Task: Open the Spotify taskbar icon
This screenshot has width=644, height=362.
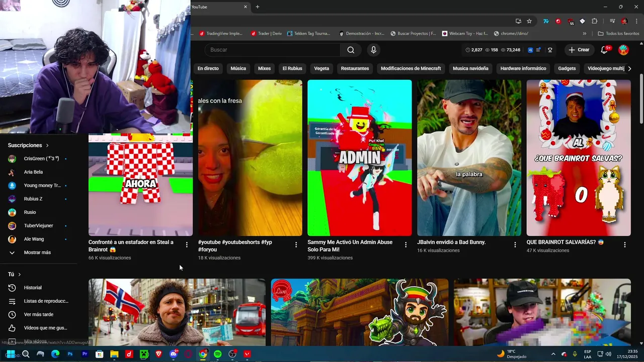Action: (217, 354)
